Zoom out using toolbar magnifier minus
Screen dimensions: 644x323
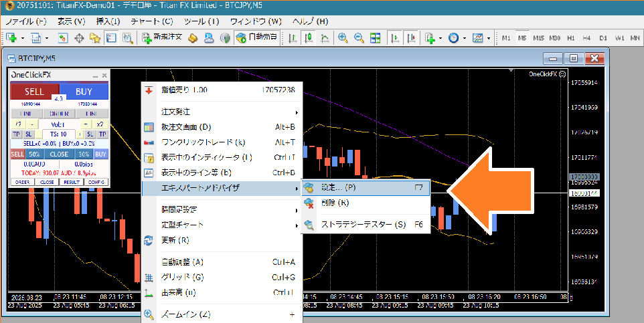tap(359, 38)
